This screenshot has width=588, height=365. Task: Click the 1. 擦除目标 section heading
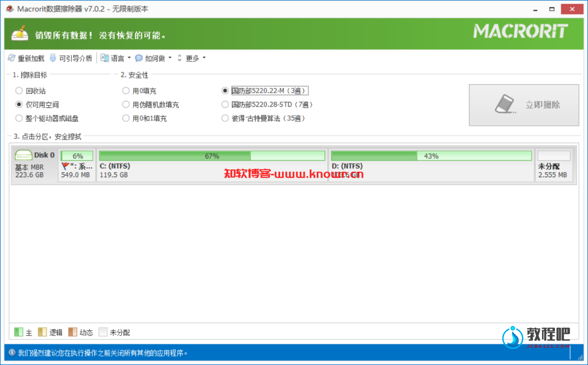(30, 75)
